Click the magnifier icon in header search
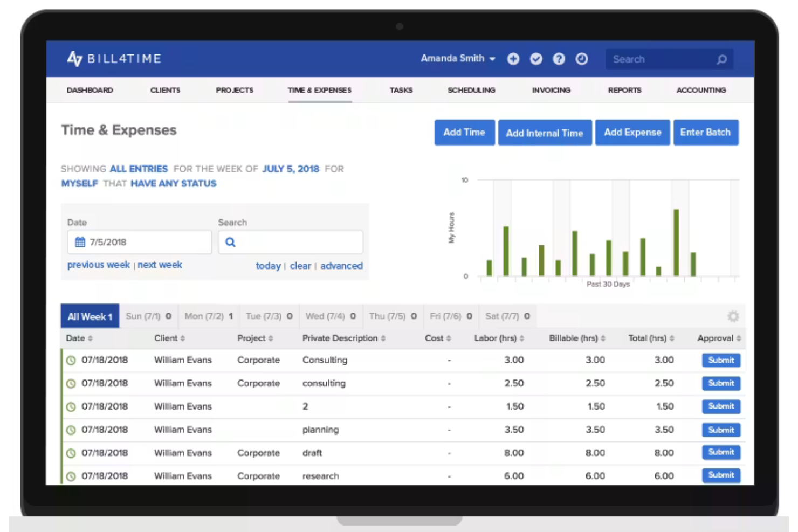This screenshot has width=798, height=532. (x=722, y=59)
